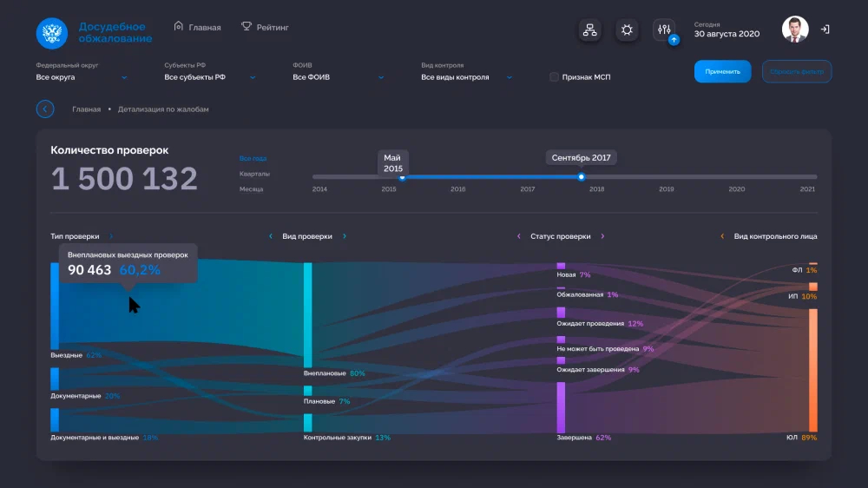Select the Все года time scale
Image resolution: width=868 pixels, height=488 pixels.
pos(253,158)
